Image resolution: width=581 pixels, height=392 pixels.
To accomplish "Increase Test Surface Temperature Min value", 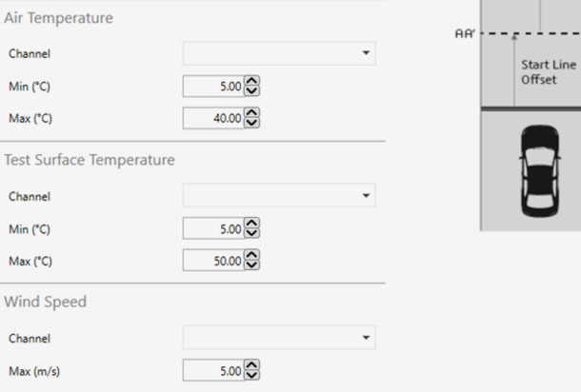I will 252,224.
